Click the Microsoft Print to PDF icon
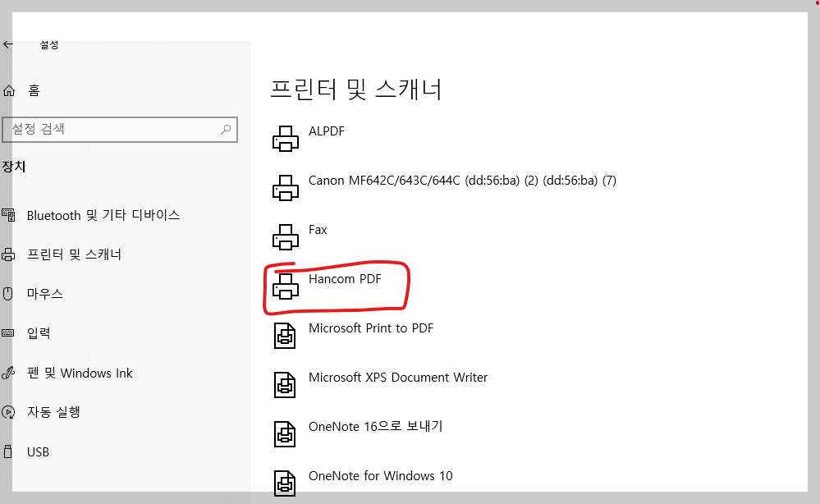Image resolution: width=820 pixels, height=504 pixels. click(x=285, y=336)
